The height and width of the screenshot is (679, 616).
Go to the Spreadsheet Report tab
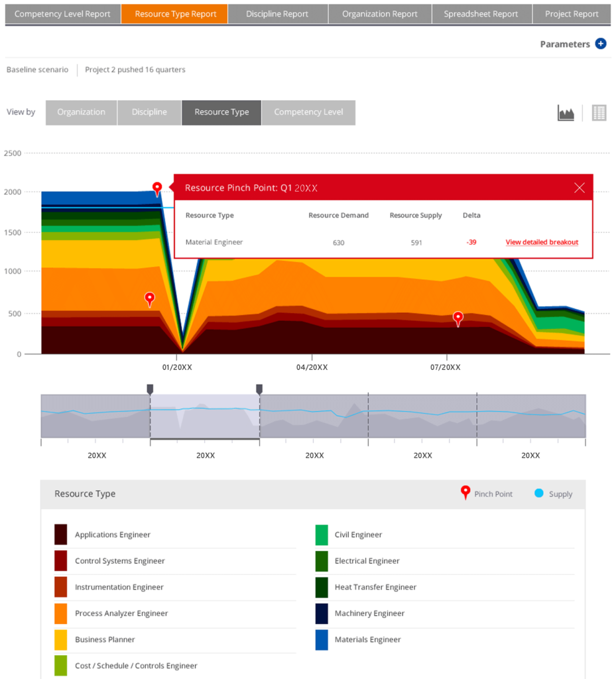481,14
